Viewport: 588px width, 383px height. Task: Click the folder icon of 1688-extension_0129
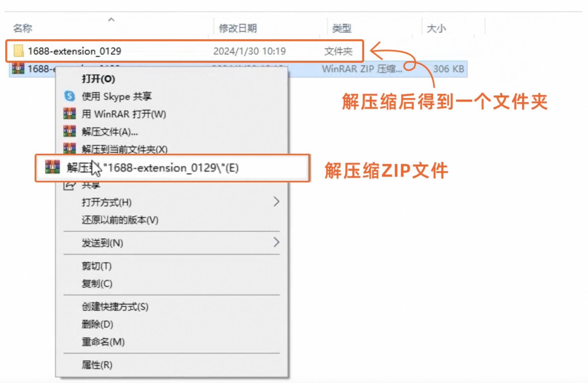click(19, 51)
